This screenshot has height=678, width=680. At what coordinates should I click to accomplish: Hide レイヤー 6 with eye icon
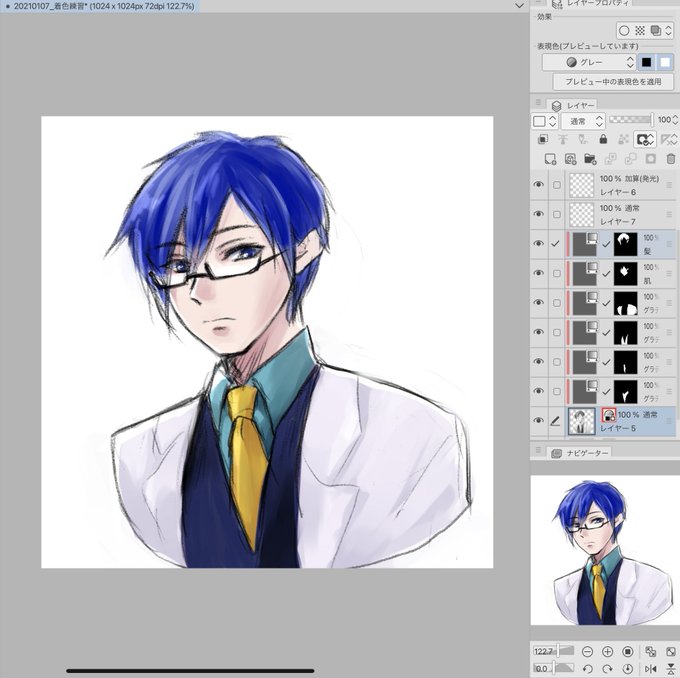pos(539,185)
